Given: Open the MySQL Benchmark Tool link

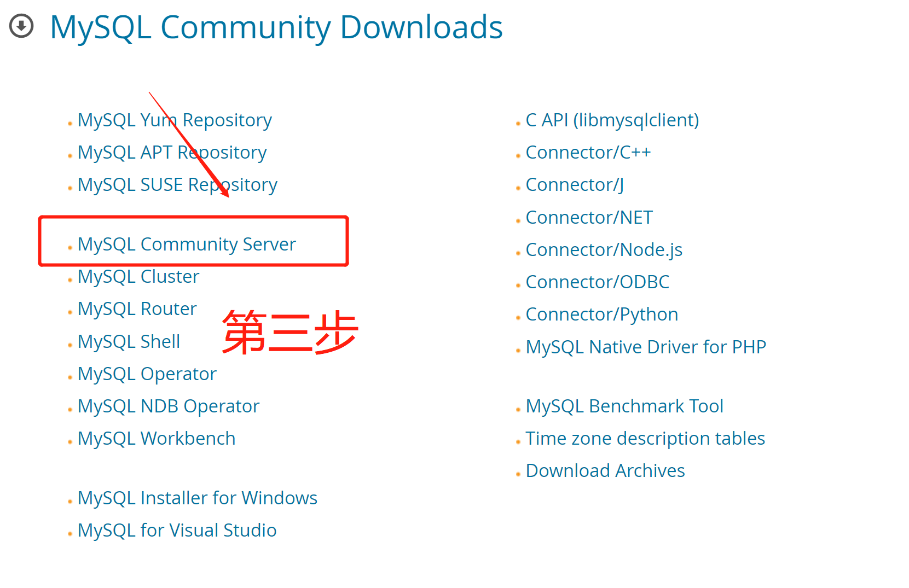Looking at the screenshot, I should tap(624, 406).
